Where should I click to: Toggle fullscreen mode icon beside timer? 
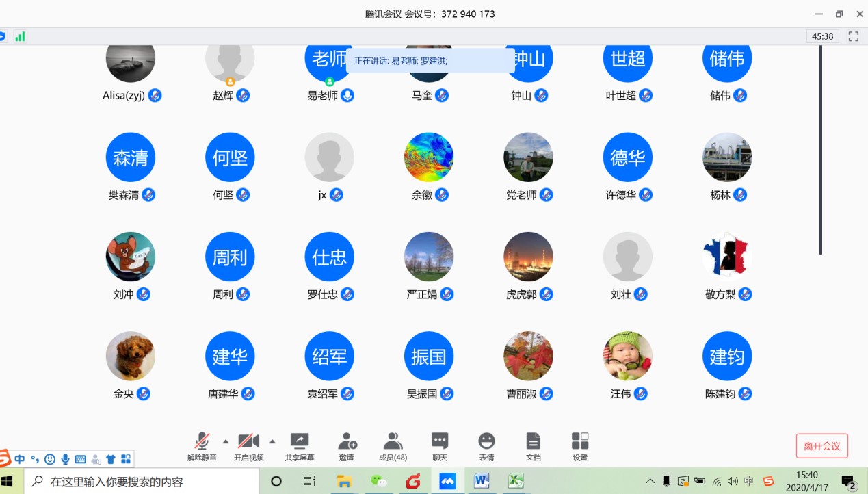click(x=853, y=36)
